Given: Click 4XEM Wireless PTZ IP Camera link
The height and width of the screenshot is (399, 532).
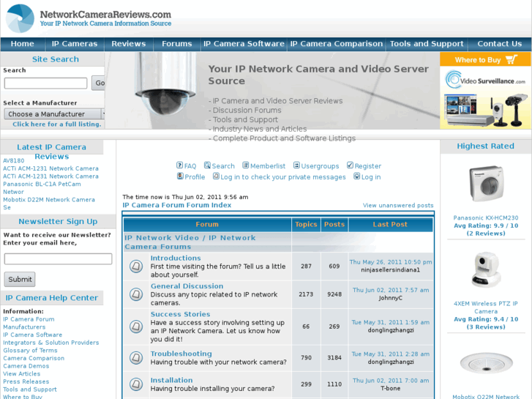Looking at the screenshot, I should 486,307.
